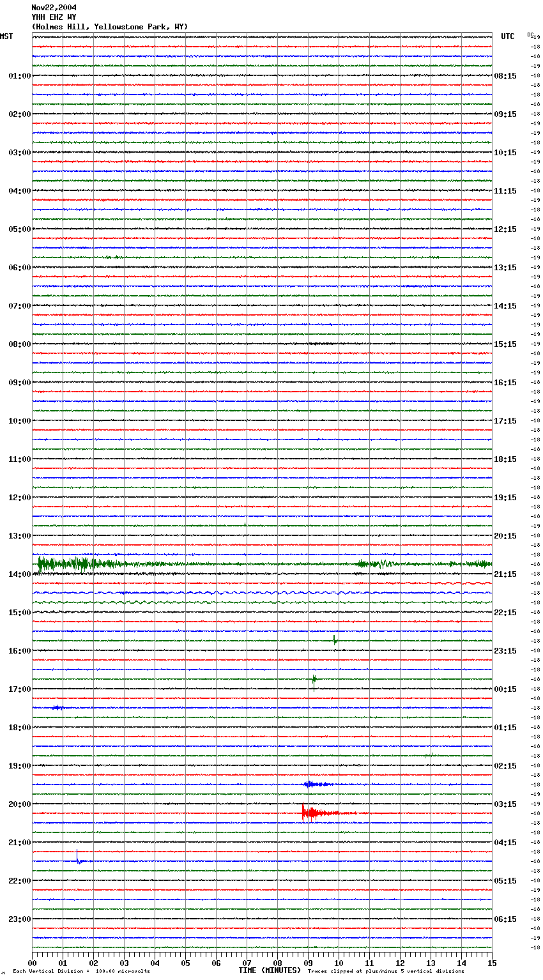Select the YHH EHZ WY station code
This screenshot has height=980, width=543.
coord(54,17)
